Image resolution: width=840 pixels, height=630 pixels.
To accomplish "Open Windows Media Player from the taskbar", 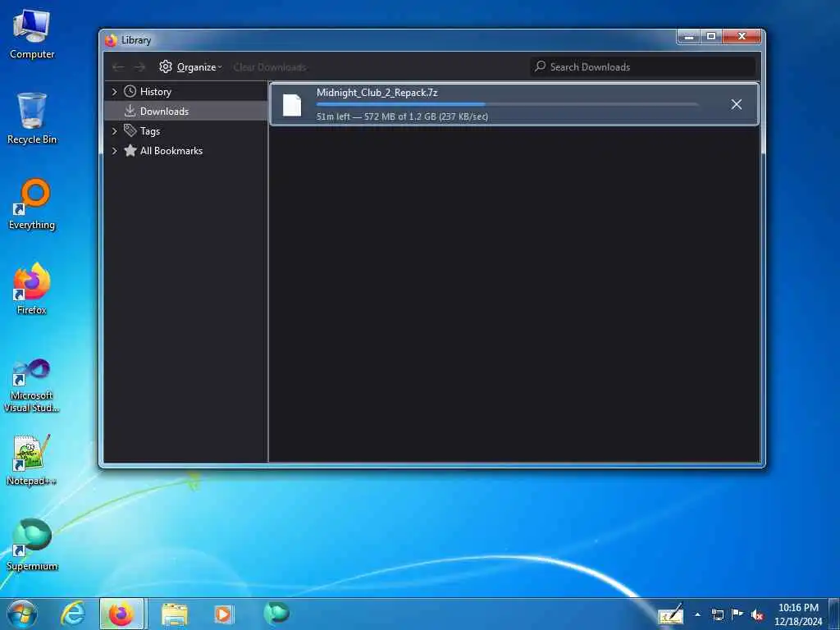I will [x=223, y=614].
